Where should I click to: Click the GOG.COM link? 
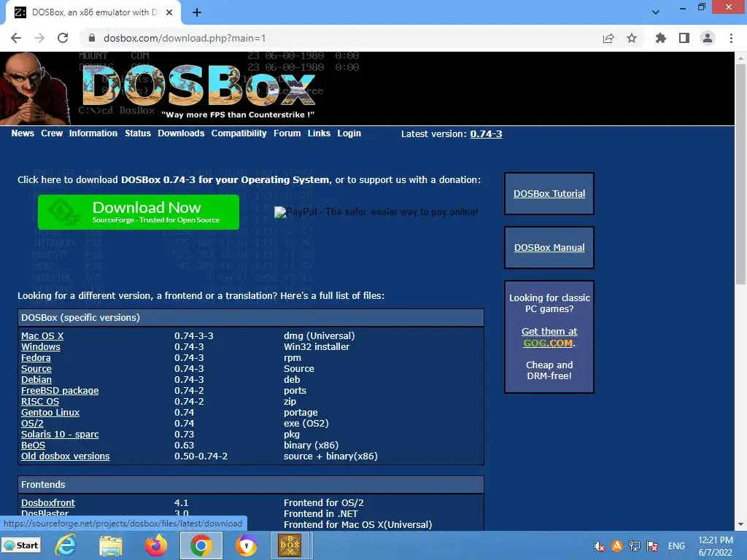tap(548, 343)
